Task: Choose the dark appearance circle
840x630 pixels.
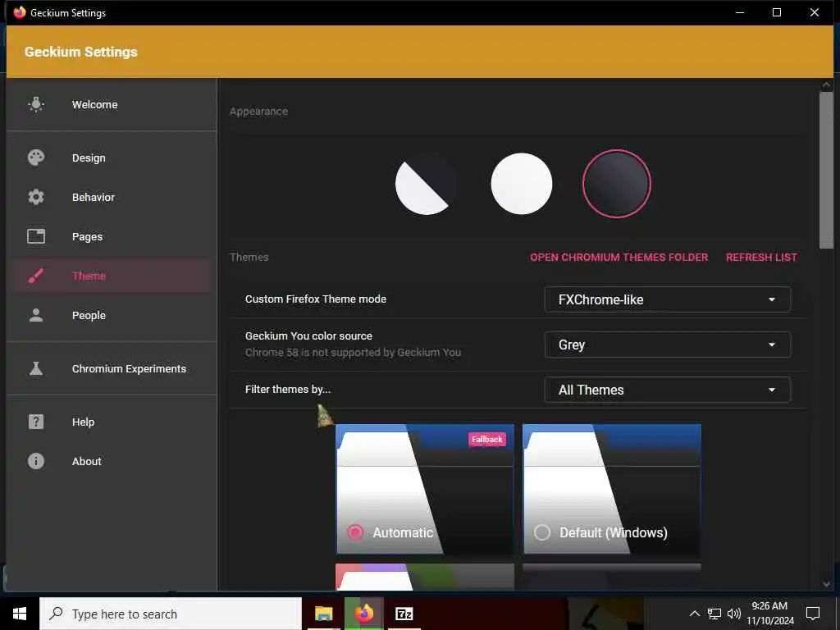Action: [x=617, y=184]
